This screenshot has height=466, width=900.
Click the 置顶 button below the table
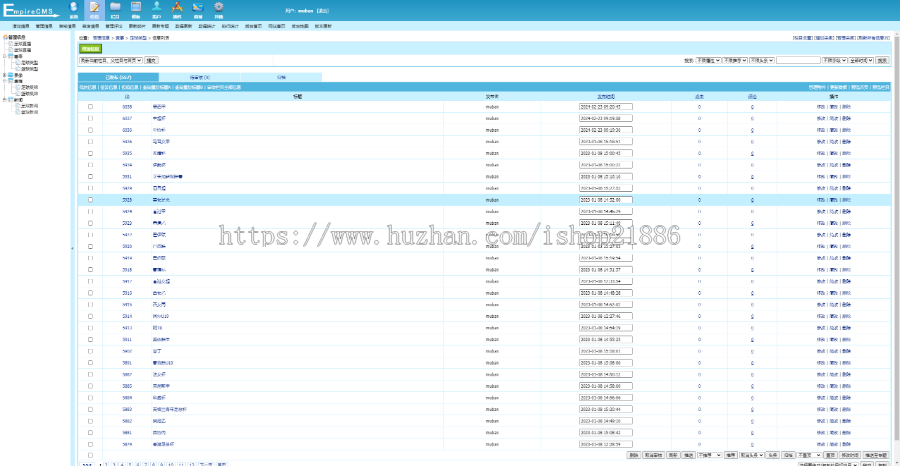[x=831, y=455]
